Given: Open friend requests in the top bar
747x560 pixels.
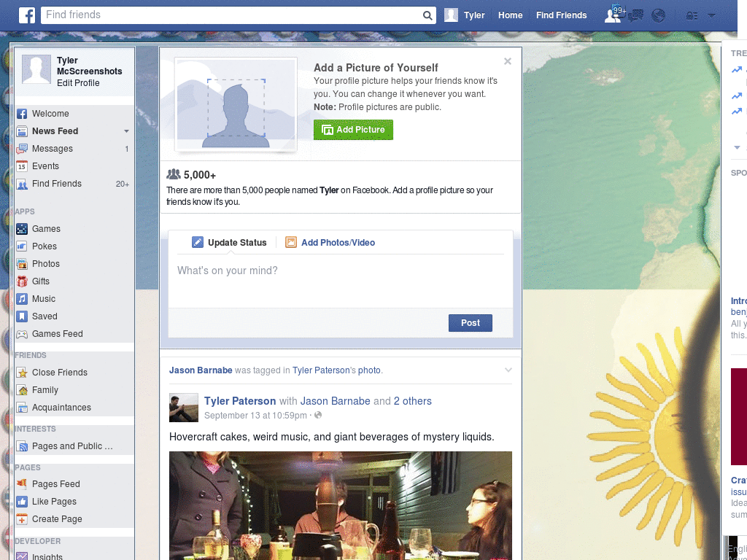Looking at the screenshot, I should pyautogui.click(x=613, y=15).
